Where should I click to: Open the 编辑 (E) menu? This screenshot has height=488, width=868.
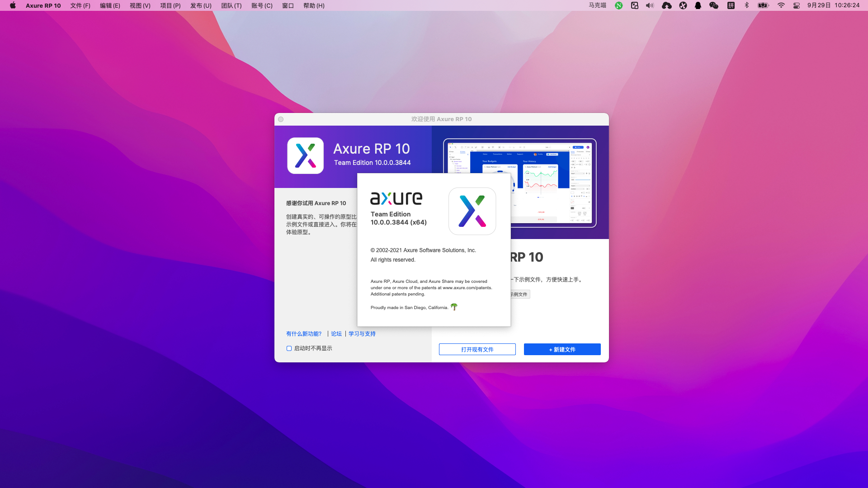110,5
